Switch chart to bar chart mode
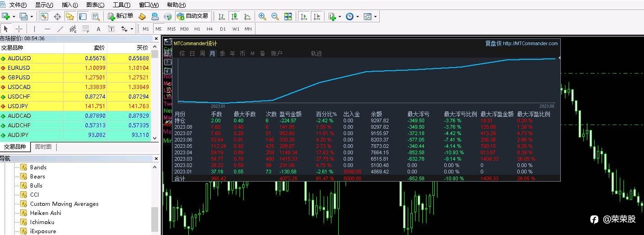 [222, 16]
